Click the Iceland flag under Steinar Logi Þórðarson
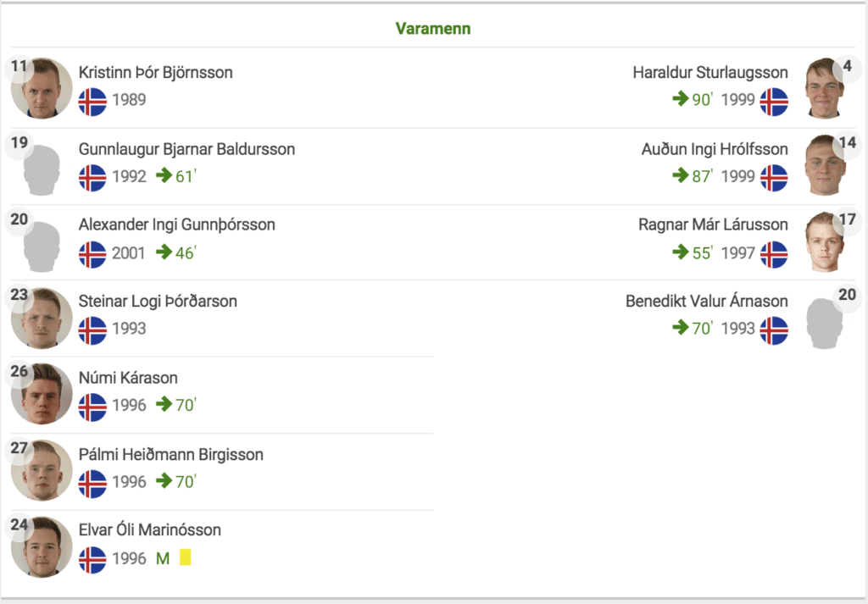The width and height of the screenshot is (868, 604). pos(92,330)
